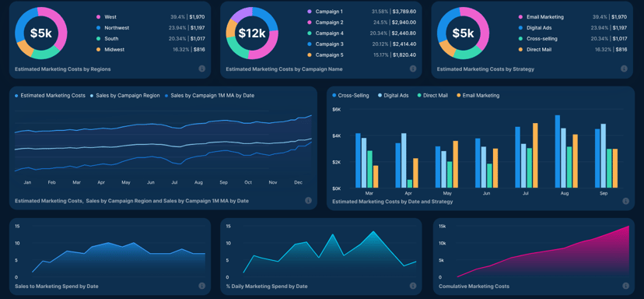Open info icon on Marketing Costs by Regions card
This screenshot has height=299, width=644.
(x=201, y=69)
